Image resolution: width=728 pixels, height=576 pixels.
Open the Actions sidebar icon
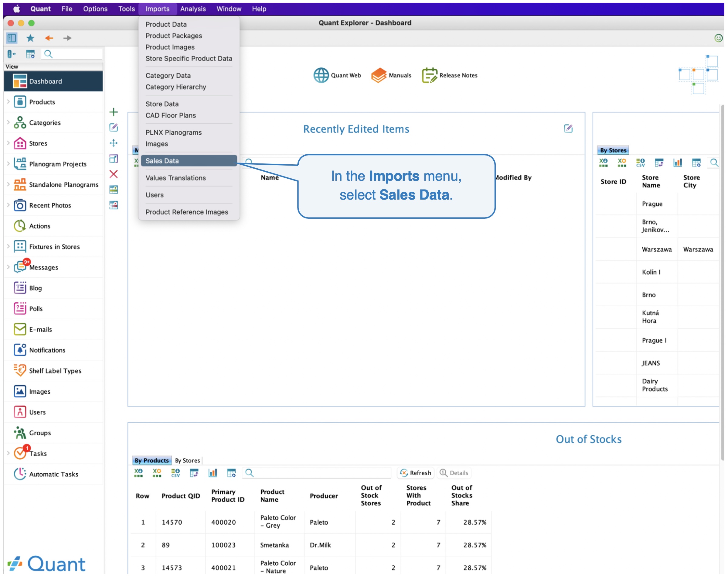[20, 226]
